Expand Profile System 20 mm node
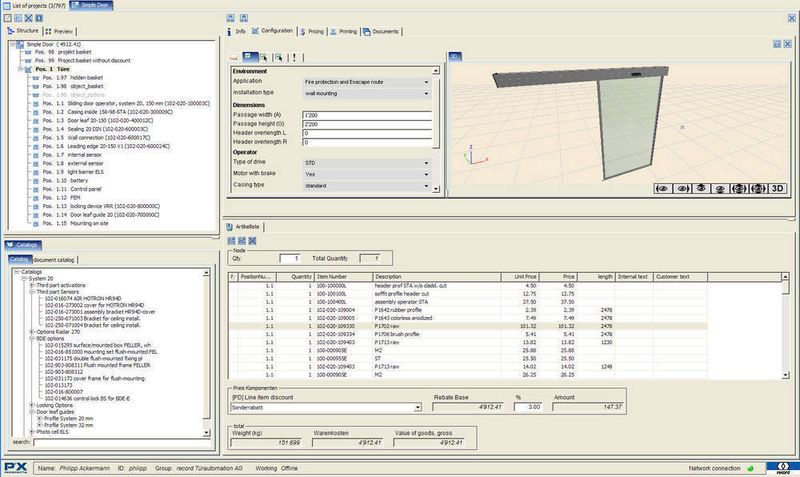The height and width of the screenshot is (477, 800). [39, 418]
